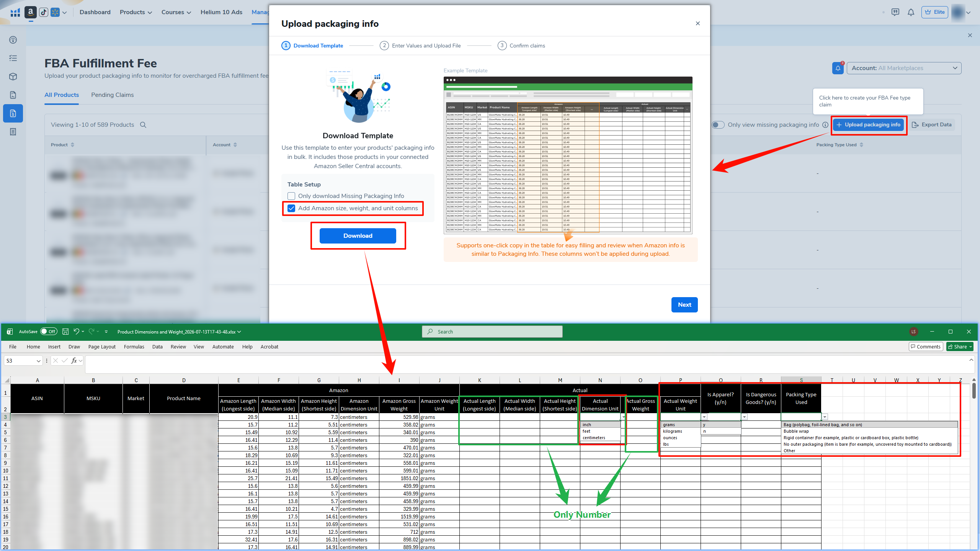Viewport: 980px width, 551px height.
Task: Open the highlighted FBA fee sidebar icon
Action: pyautogui.click(x=13, y=113)
